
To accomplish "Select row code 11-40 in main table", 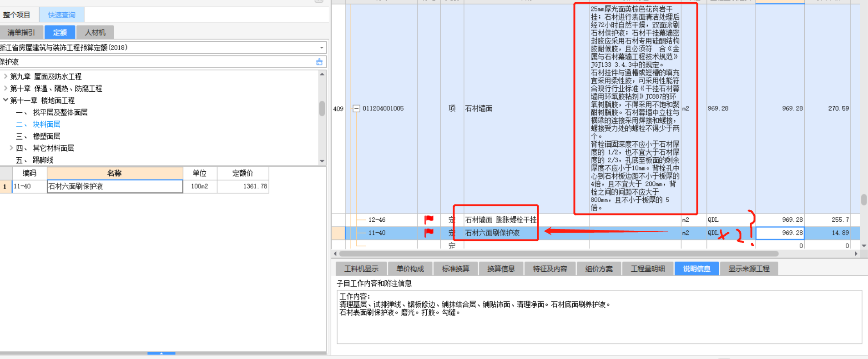I will coord(377,233).
